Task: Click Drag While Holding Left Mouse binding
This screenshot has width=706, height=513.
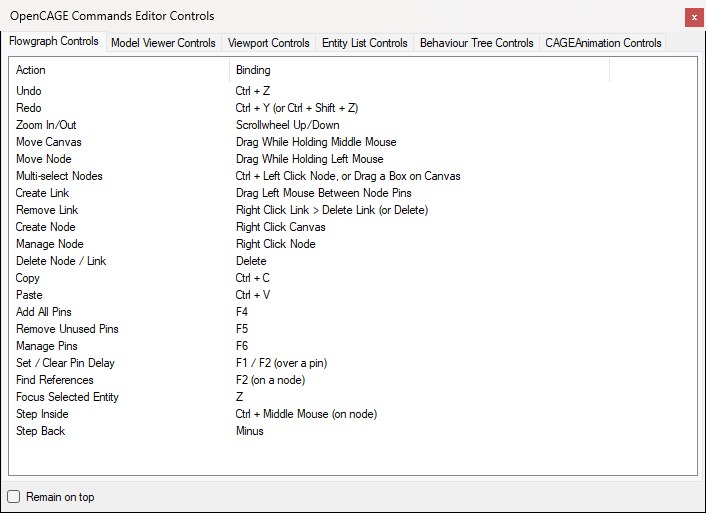Action: tap(309, 159)
